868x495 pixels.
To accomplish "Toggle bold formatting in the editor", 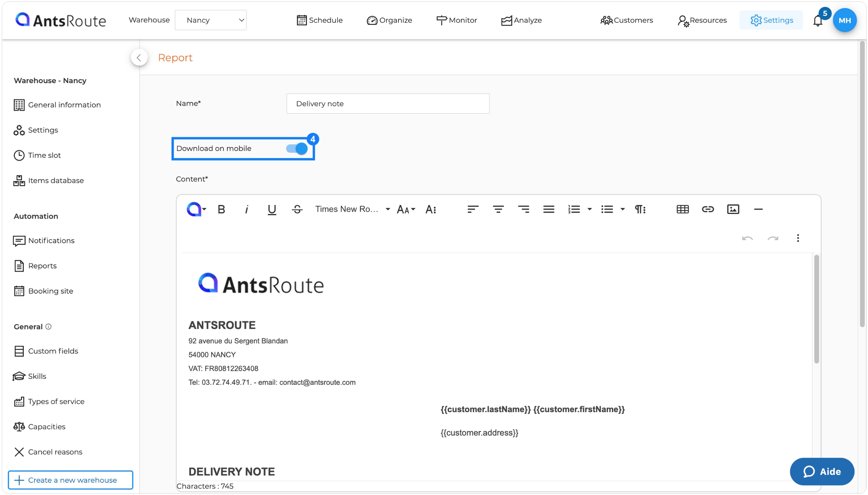I will pos(221,209).
